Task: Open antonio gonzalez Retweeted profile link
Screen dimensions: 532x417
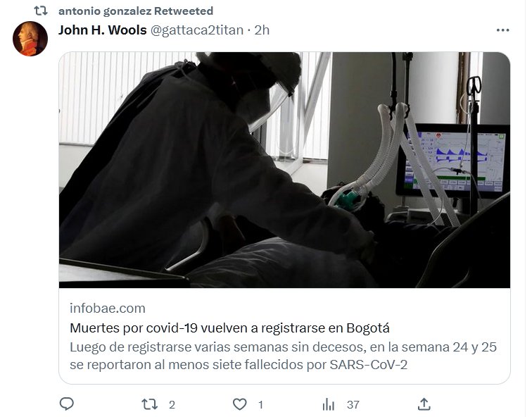Action: 136,11
